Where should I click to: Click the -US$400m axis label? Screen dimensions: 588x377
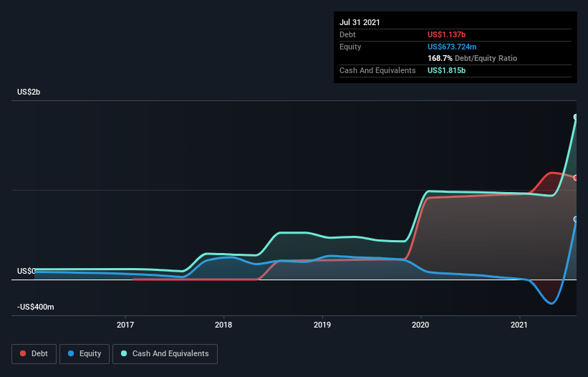pos(36,307)
